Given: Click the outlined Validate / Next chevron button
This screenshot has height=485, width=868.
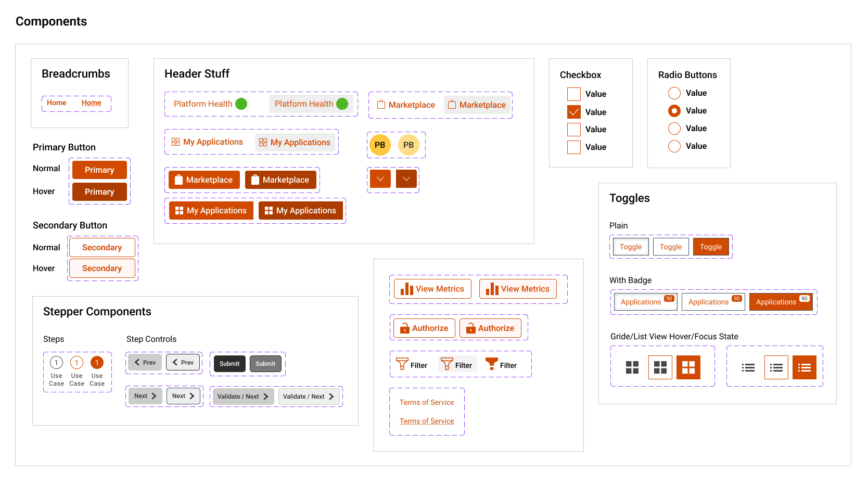Looking at the screenshot, I should (309, 397).
